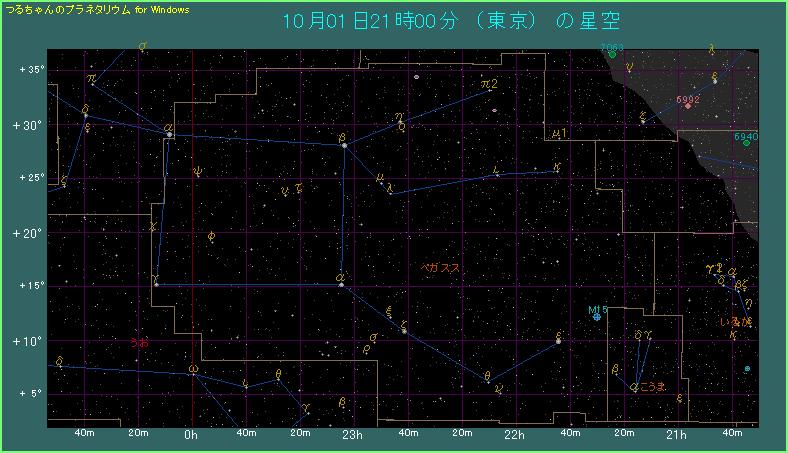Select the red nebula marker labeled 6992
The image size is (788, 453).
click(x=688, y=106)
